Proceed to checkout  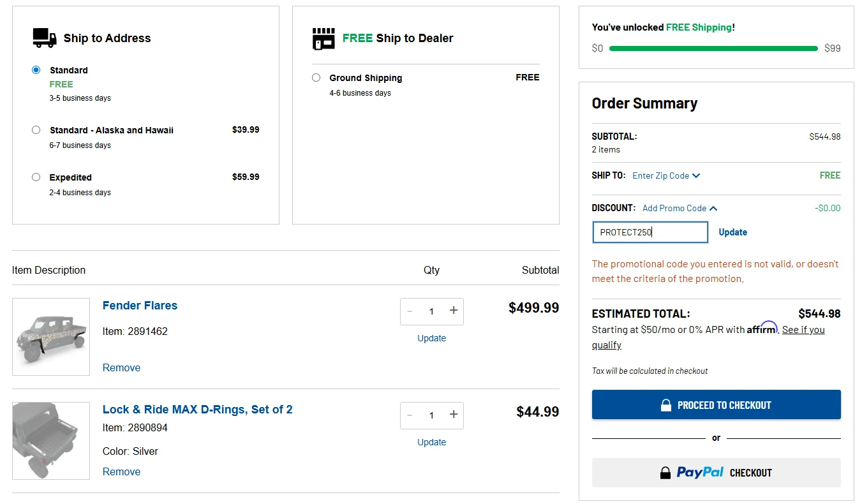pyautogui.click(x=716, y=404)
